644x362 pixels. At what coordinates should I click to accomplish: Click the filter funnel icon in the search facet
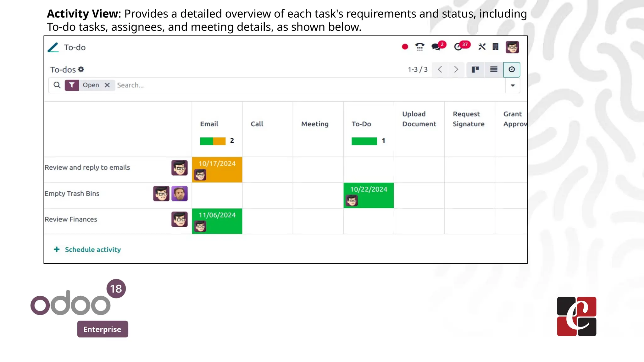tap(72, 85)
